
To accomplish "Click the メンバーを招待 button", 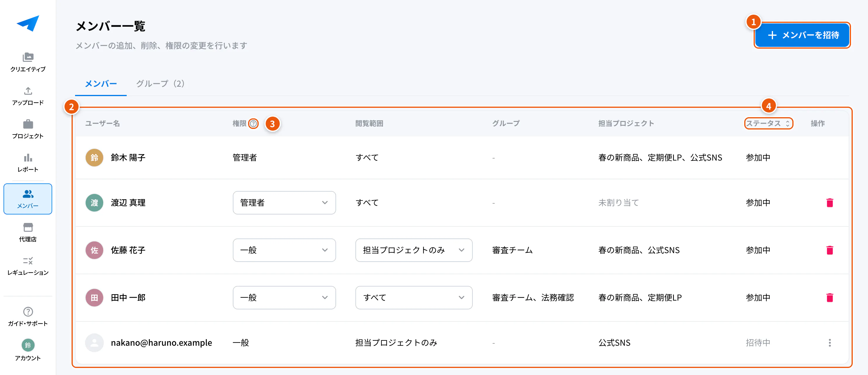I will click(x=802, y=35).
